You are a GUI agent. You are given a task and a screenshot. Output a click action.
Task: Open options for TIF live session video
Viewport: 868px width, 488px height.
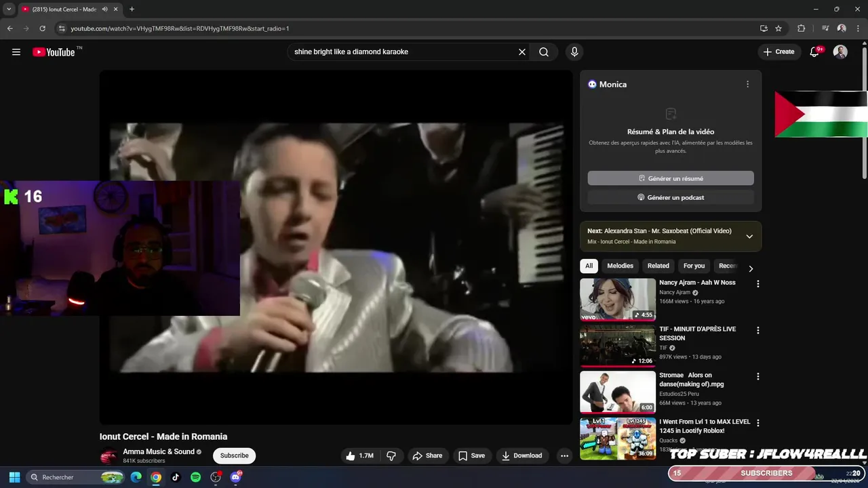[x=758, y=331]
